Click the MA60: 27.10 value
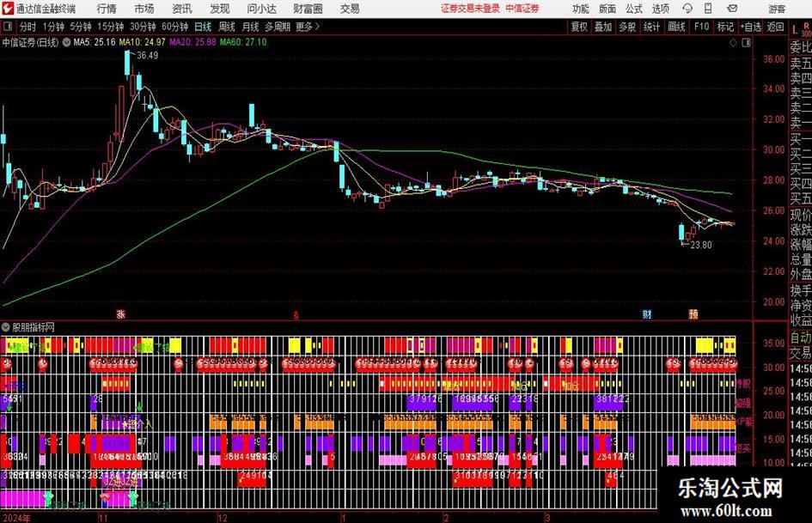 (243, 42)
